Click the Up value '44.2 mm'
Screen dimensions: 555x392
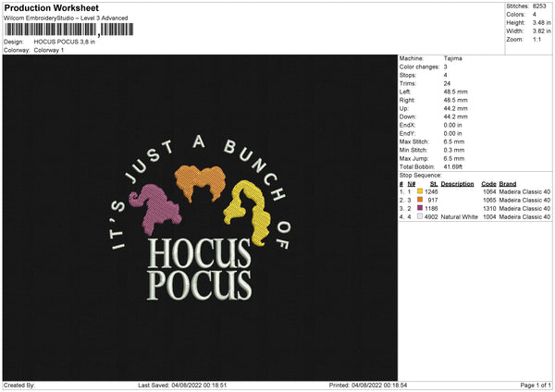pos(455,108)
